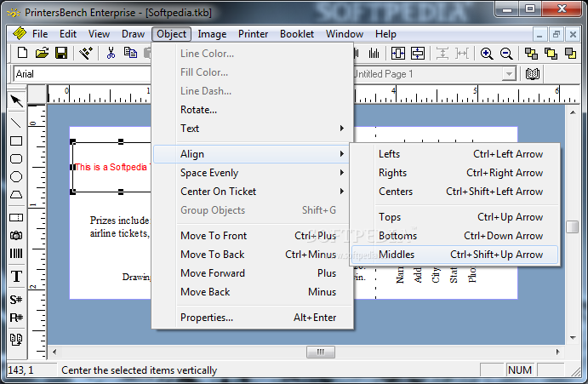
Task: Open the Draw menu
Action: tap(133, 34)
